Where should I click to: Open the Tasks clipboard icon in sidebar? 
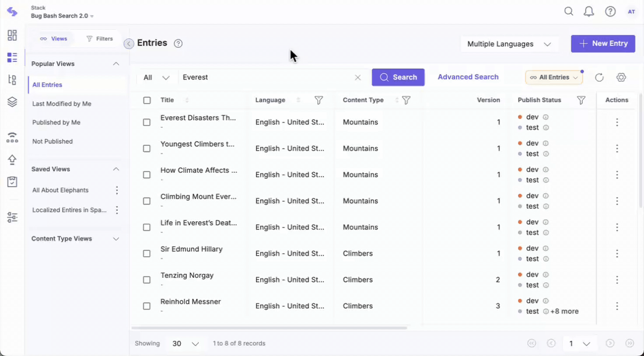click(x=12, y=182)
